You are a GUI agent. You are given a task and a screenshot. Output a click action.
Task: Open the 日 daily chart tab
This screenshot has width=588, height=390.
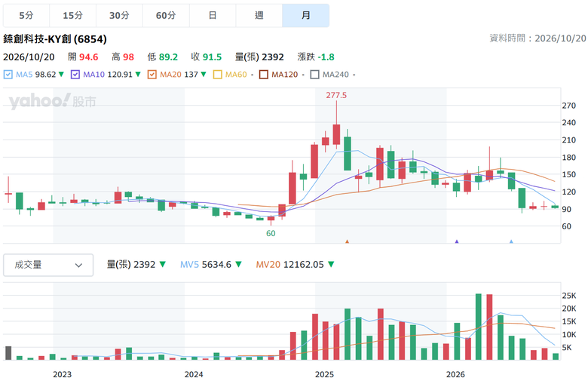pyautogui.click(x=213, y=15)
